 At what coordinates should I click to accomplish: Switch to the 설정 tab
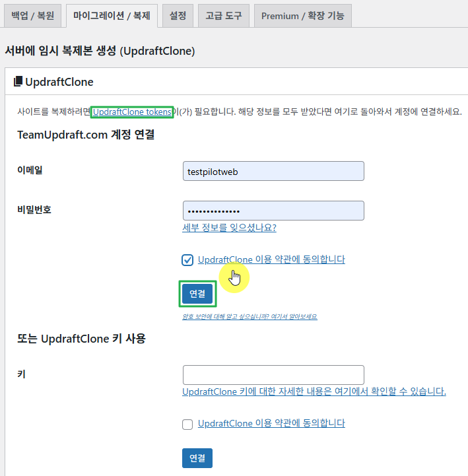pos(178,15)
